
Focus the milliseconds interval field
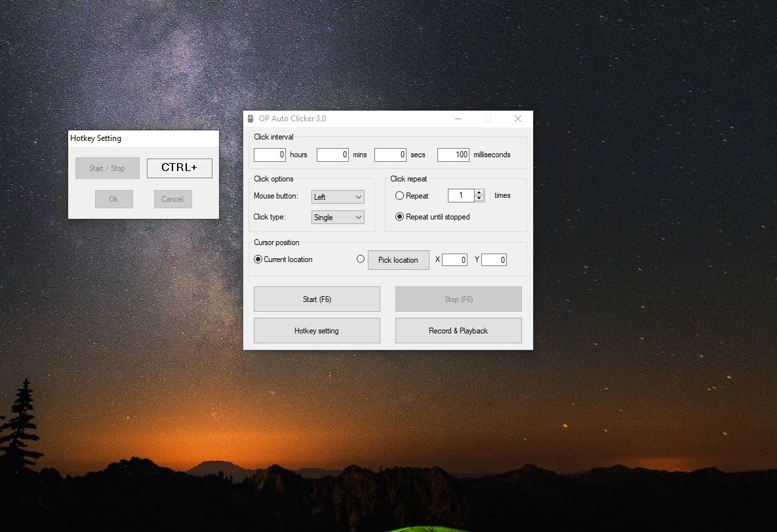coord(453,155)
